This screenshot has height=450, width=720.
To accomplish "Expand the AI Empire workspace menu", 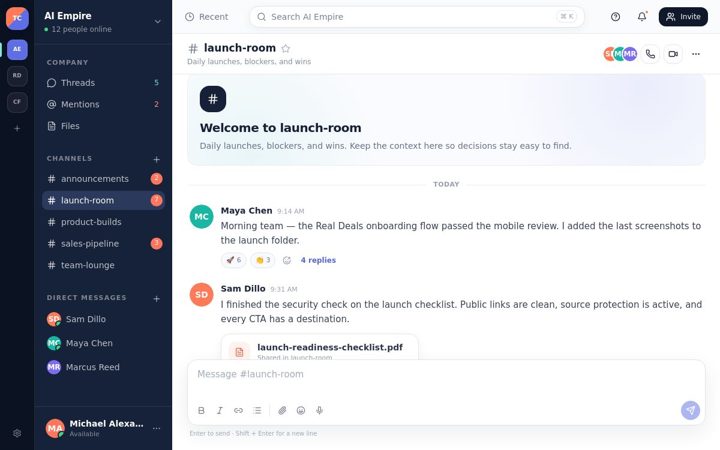I will [x=158, y=22].
